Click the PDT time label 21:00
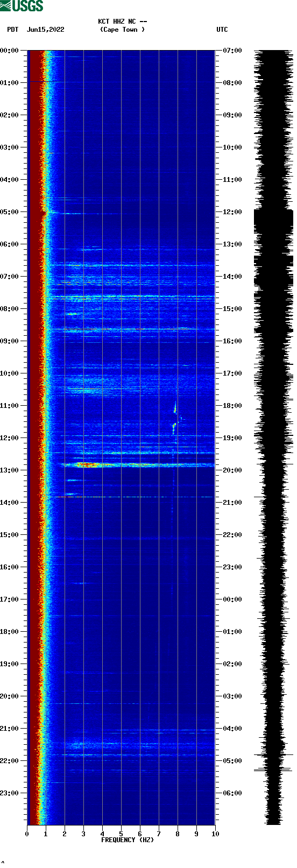Screen dimensions: 297x868 click(x=10, y=729)
